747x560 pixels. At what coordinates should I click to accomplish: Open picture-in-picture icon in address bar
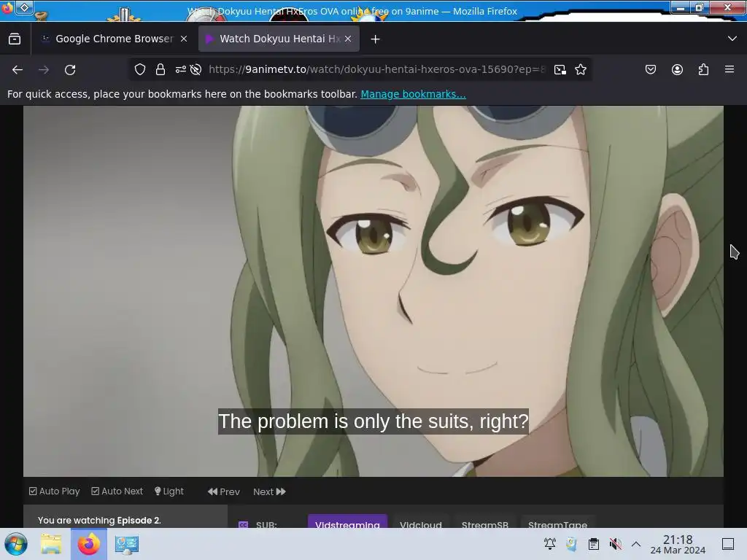pyautogui.click(x=560, y=69)
